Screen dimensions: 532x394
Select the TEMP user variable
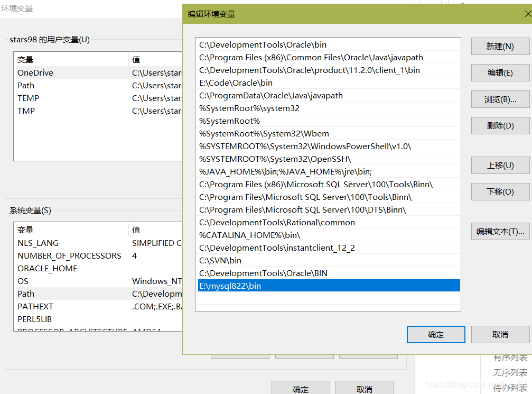click(29, 98)
